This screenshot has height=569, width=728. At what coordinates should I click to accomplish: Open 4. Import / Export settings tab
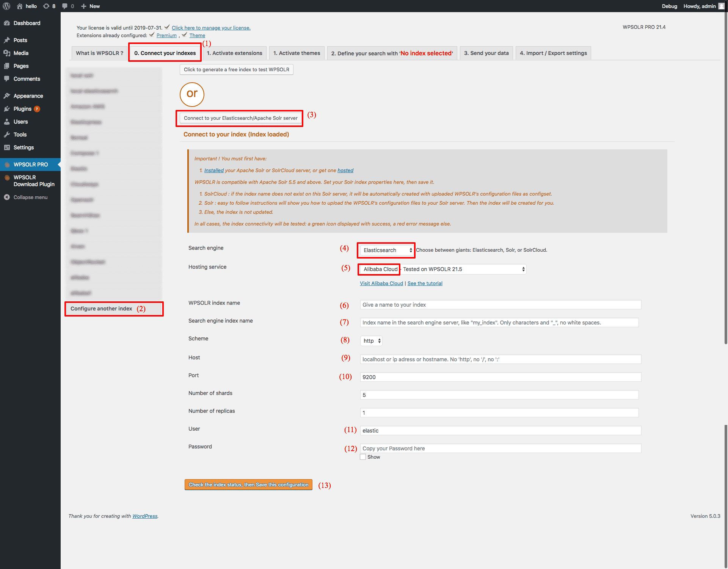pos(553,53)
